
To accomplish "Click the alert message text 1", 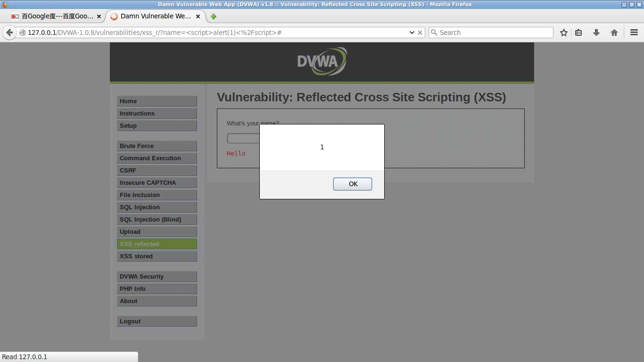I will click(x=322, y=147).
